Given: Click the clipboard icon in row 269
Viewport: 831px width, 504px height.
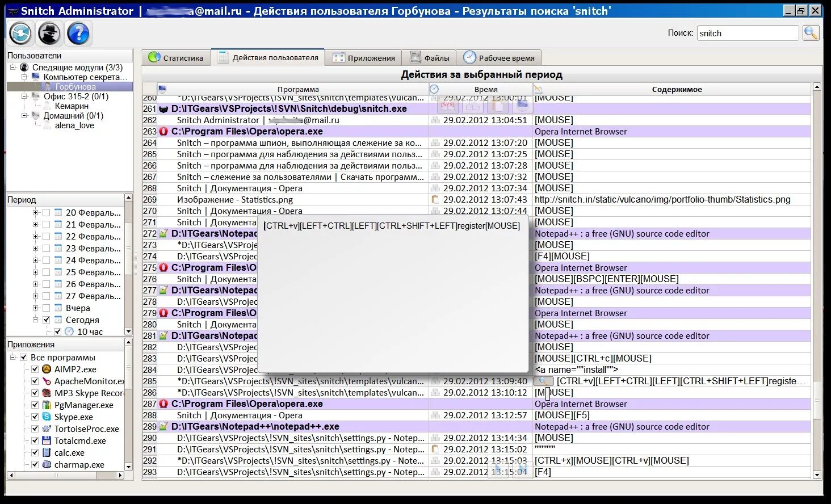Looking at the screenshot, I should [x=435, y=199].
